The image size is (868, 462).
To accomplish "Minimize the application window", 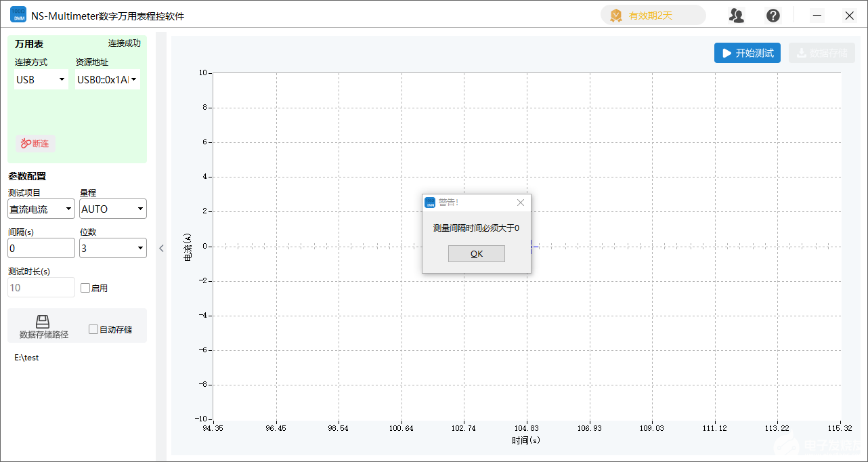I will click(817, 16).
